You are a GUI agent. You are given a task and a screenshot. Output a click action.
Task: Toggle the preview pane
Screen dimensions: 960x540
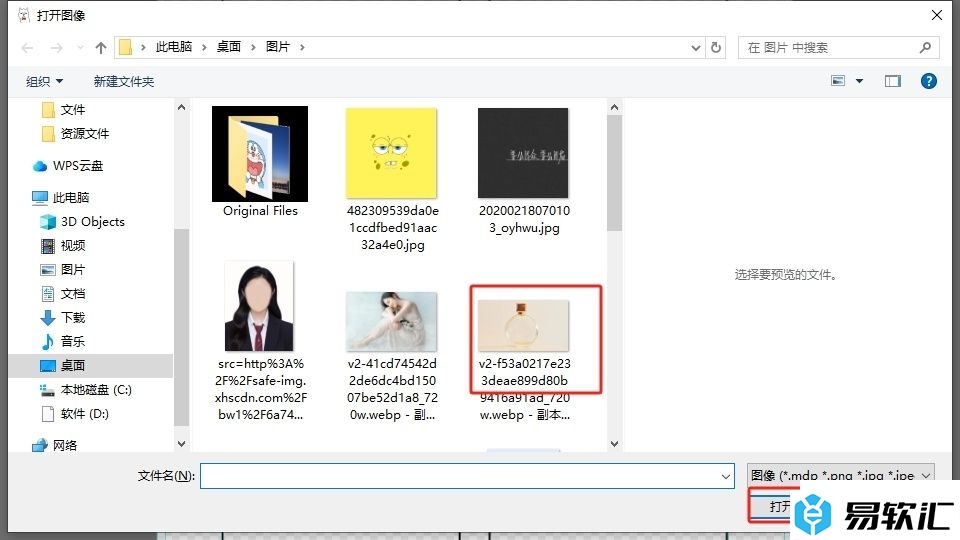(x=893, y=81)
